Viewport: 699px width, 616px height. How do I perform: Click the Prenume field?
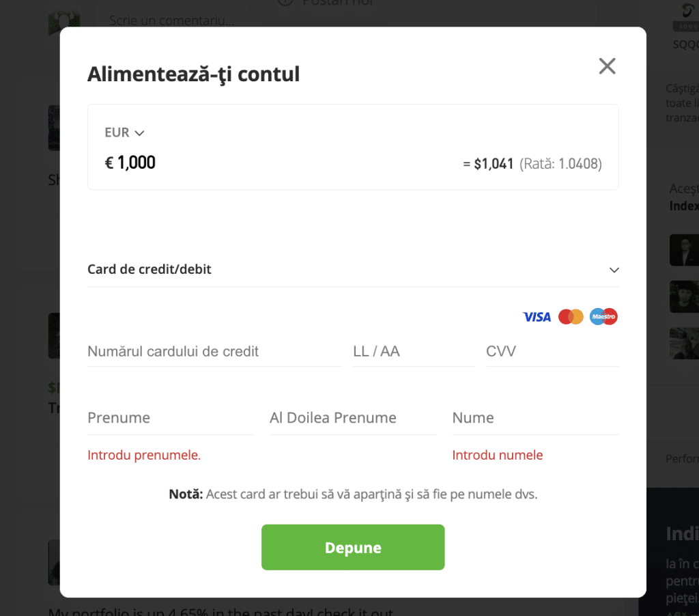[164, 417]
